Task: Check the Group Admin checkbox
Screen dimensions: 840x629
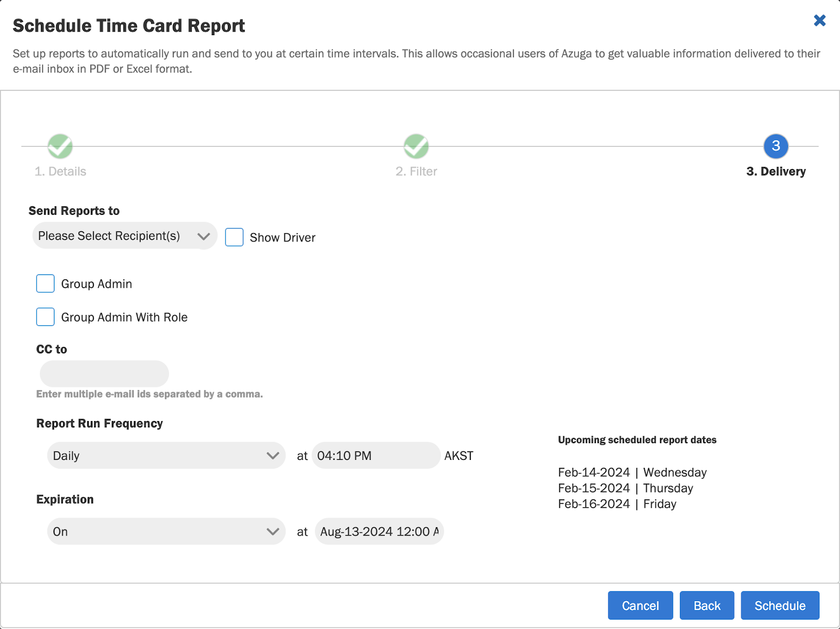Action: [45, 284]
